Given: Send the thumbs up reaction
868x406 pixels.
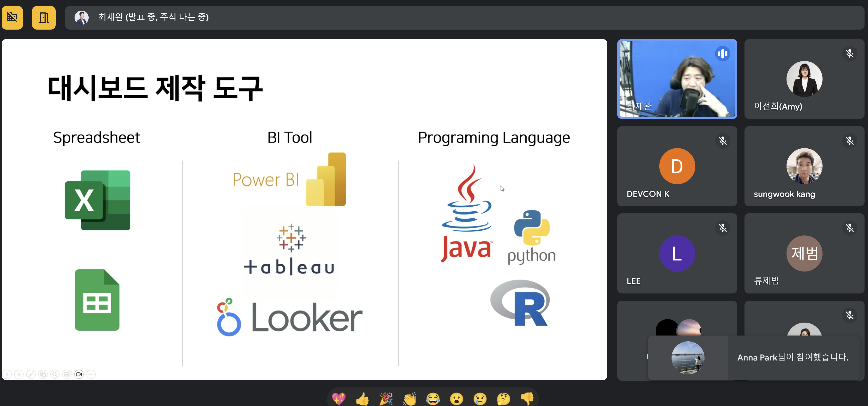Looking at the screenshot, I should pos(362,399).
